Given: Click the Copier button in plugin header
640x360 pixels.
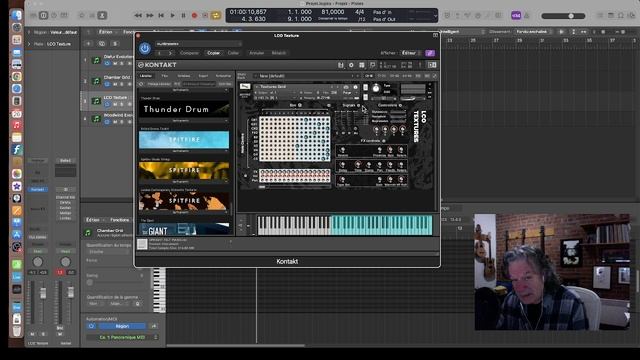Looking at the screenshot, I should pyautogui.click(x=213, y=53).
